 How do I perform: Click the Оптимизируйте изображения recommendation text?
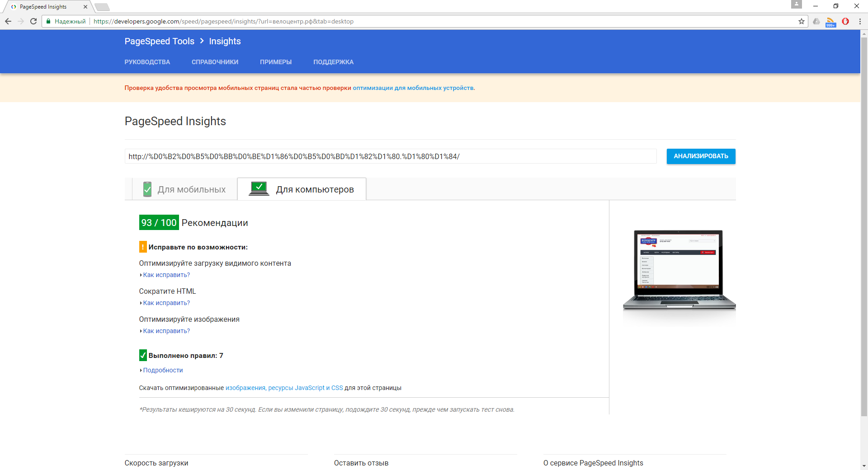tap(189, 320)
